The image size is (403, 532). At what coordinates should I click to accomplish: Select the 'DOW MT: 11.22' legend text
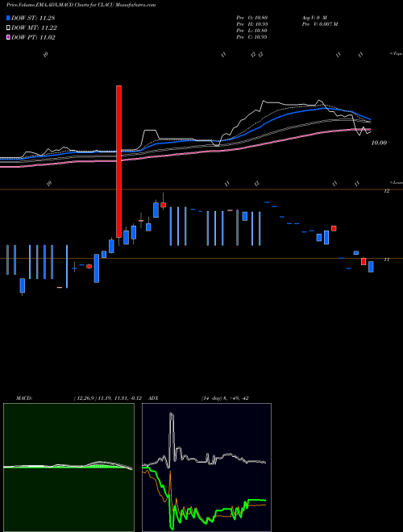click(34, 28)
